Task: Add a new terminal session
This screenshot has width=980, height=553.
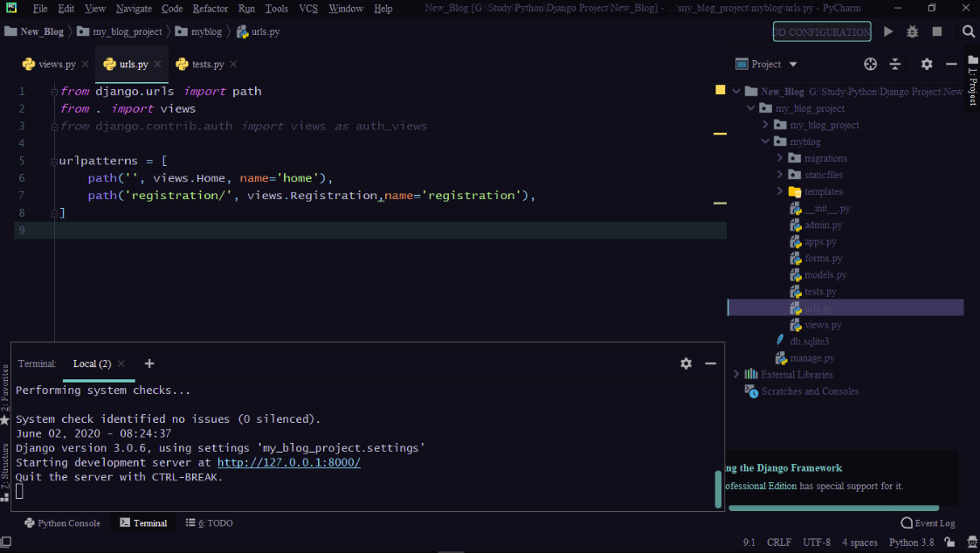Action: [148, 363]
